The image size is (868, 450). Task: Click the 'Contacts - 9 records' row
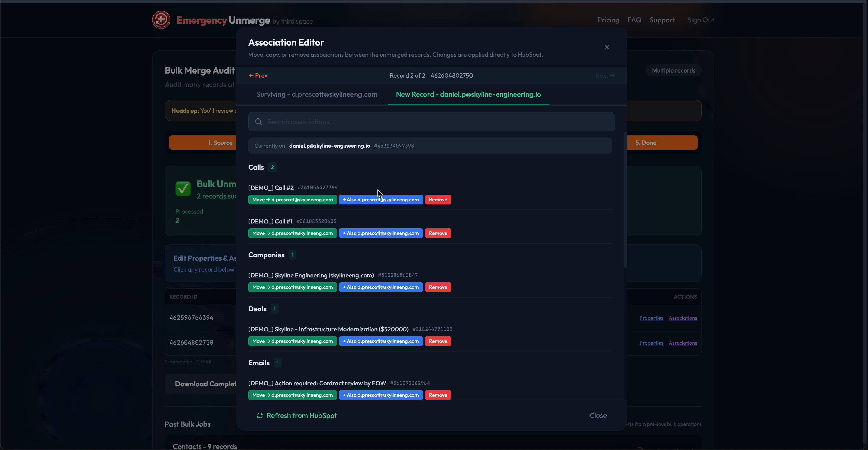point(205,446)
